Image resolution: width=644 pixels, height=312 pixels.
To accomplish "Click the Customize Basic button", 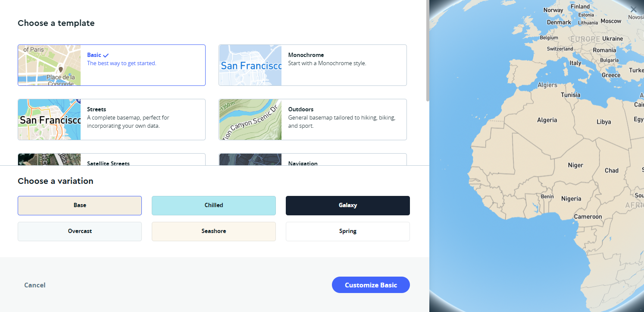I will (x=371, y=285).
